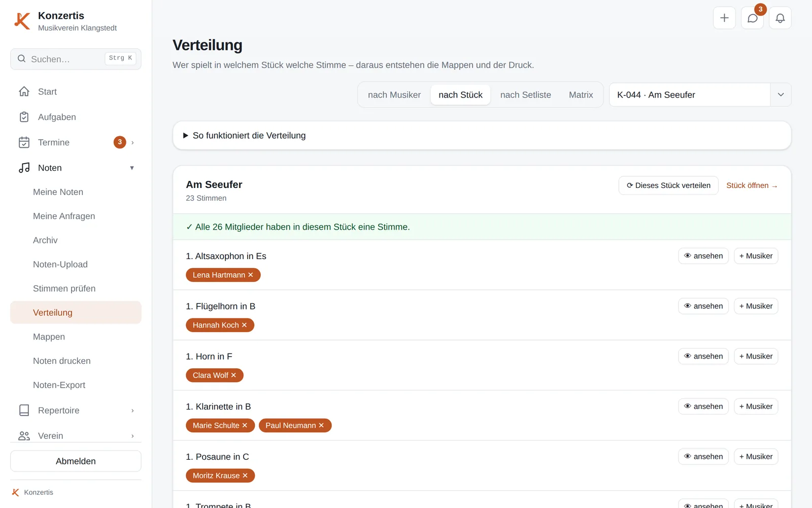The width and height of the screenshot is (812, 508).
Task: Add a Musiker to 1. Horn in F
Action: tap(756, 357)
